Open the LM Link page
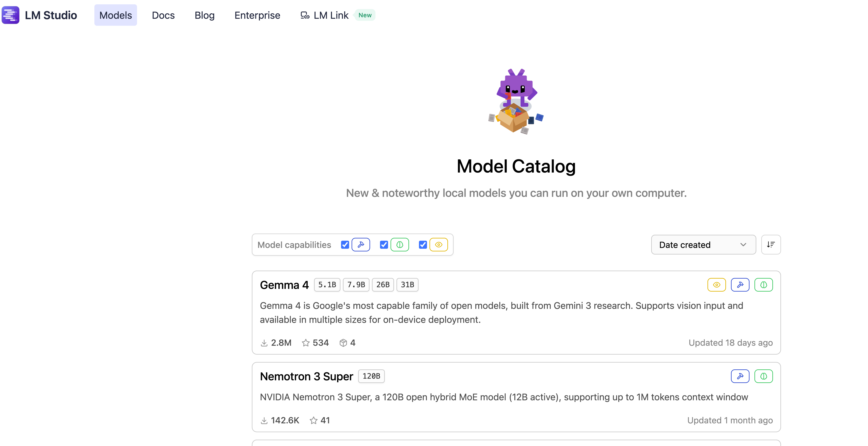 pos(331,15)
